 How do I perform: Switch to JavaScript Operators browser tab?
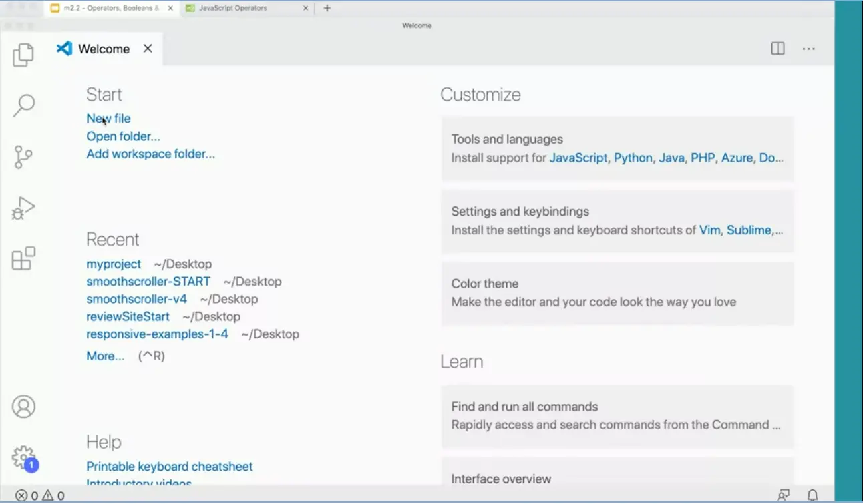[233, 8]
